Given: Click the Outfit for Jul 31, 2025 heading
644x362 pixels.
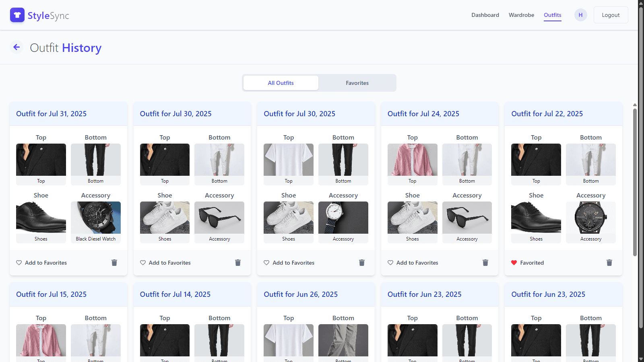Looking at the screenshot, I should (52, 114).
